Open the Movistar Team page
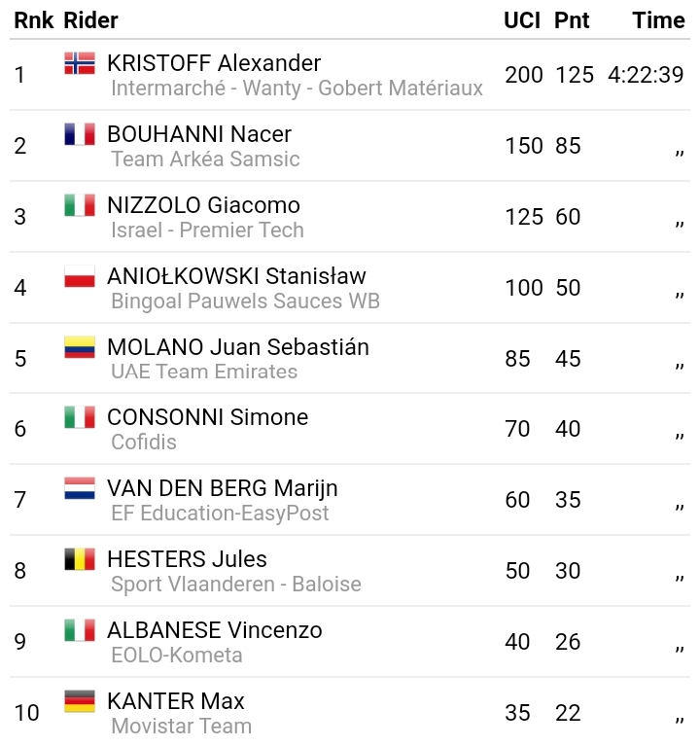This screenshot has height=746, width=700. point(181,727)
